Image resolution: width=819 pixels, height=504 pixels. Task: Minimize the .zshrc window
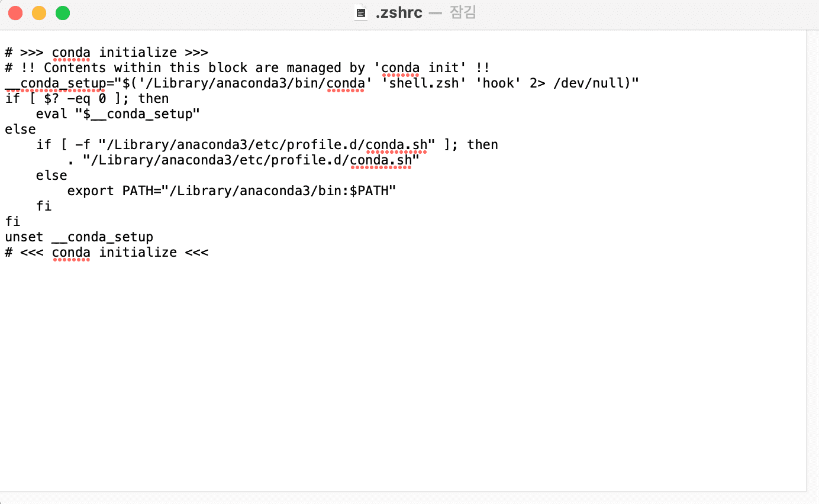tap(39, 13)
